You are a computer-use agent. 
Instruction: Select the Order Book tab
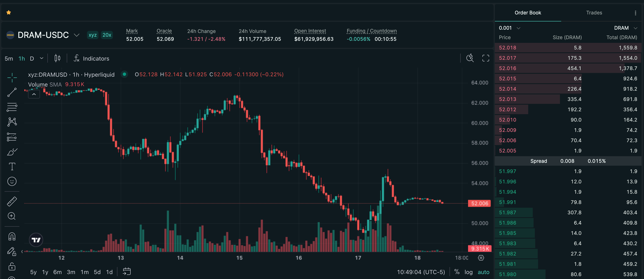click(x=528, y=13)
